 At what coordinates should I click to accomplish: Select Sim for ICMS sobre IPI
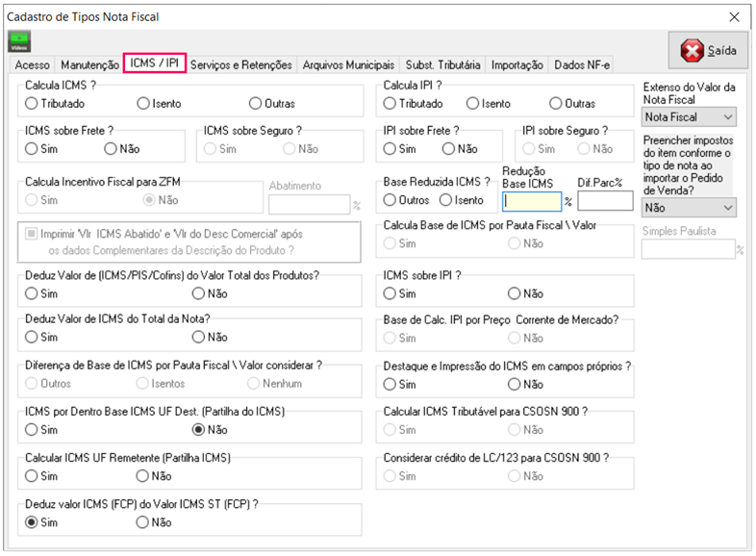point(390,293)
